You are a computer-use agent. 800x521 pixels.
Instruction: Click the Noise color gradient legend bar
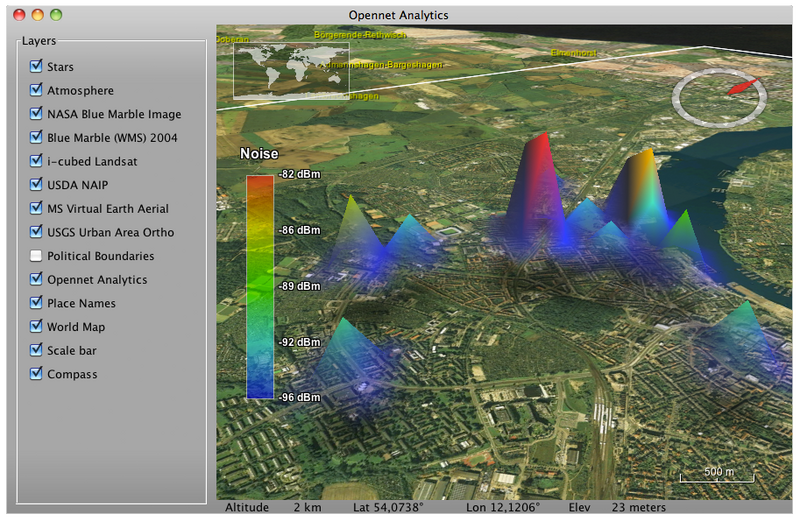(x=260, y=287)
